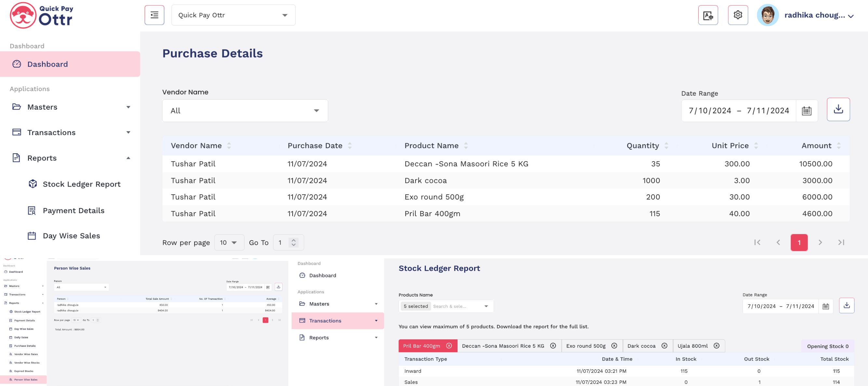Open Dashboard in Stock Ledger panel sidebar
This screenshot has height=386, width=868.
pos(338,275)
